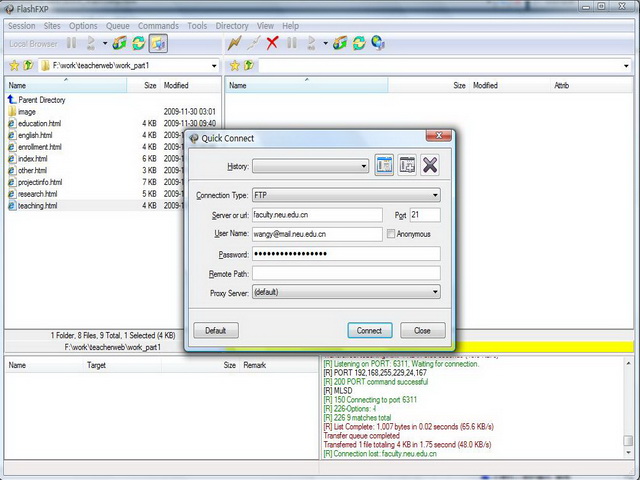Click the Server or url field
This screenshot has height=480, width=640.
point(317,215)
